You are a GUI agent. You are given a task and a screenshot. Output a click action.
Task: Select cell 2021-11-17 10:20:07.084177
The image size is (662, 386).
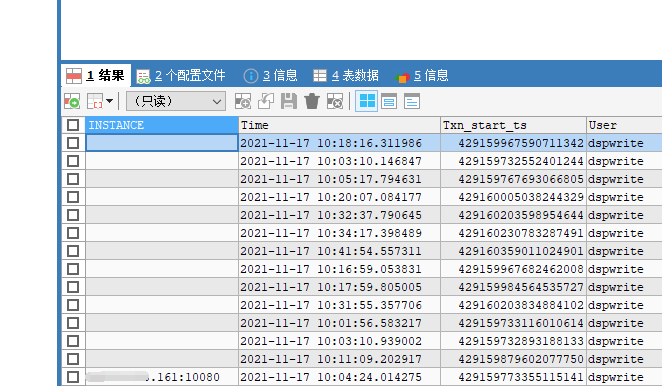coord(339,197)
